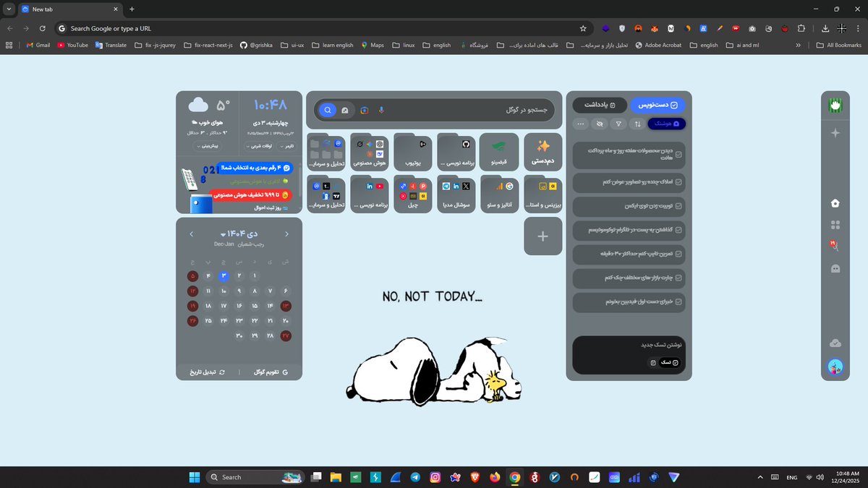This screenshot has width=868, height=488.
Task: Check off the task دیدن محصولات هفته روز و ماه
Action: click(678, 154)
